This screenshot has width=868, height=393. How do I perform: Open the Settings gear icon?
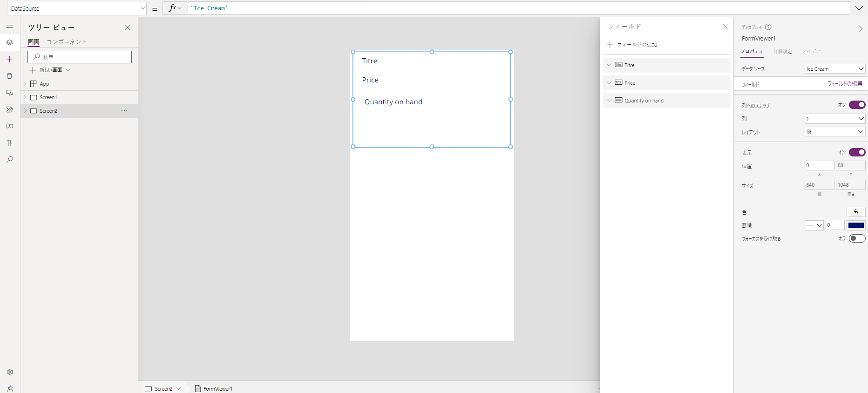10,372
